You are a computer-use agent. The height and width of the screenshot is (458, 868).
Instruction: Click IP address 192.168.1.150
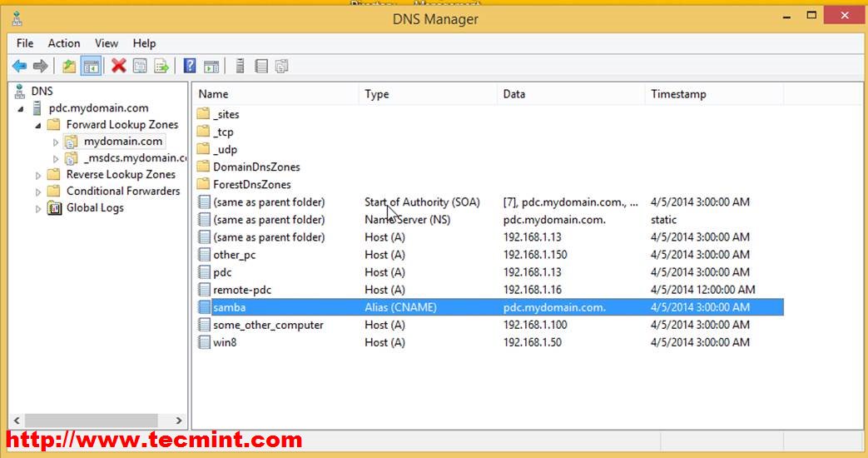(x=535, y=255)
